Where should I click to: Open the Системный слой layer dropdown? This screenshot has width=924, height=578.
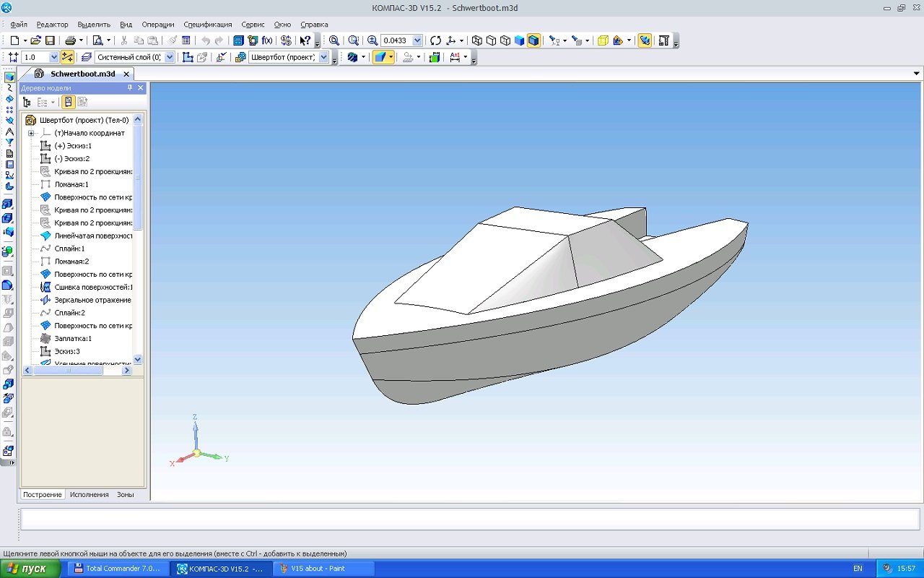point(170,57)
